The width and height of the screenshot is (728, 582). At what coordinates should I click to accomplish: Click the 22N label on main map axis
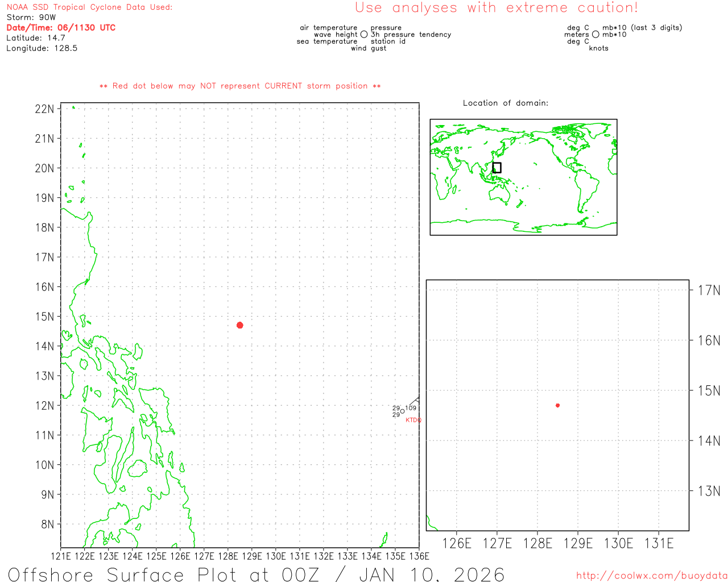tap(44, 109)
